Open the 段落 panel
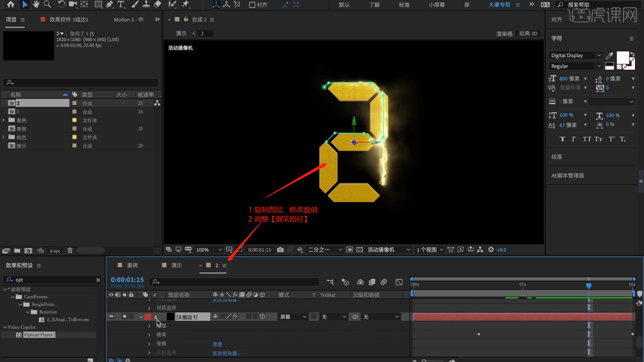 [557, 157]
